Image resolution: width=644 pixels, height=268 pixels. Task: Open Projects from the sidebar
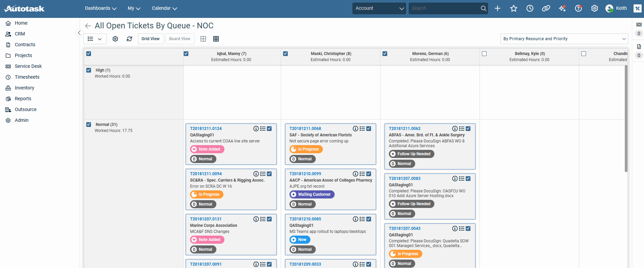click(x=23, y=55)
